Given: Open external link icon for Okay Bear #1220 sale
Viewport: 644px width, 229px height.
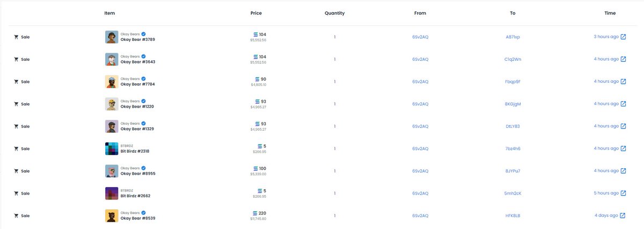Looking at the screenshot, I should click(623, 104).
